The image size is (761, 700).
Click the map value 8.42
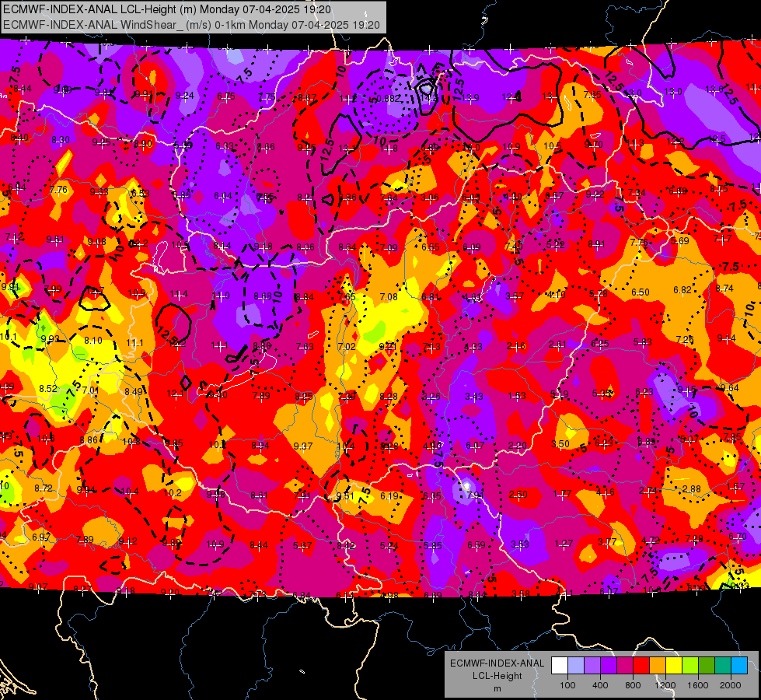(346, 546)
